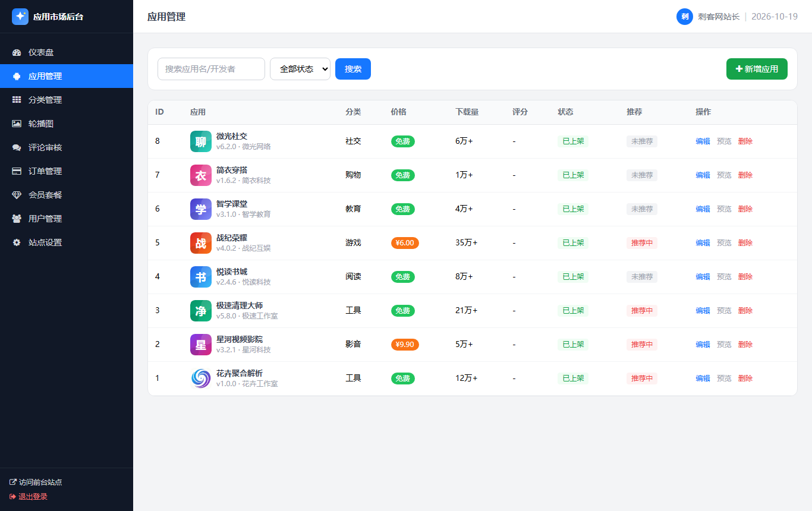Click 用户管理 in the sidebar

point(67,219)
